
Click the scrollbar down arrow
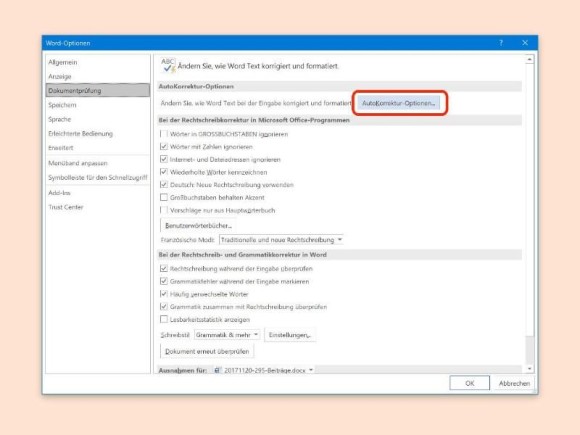point(530,369)
